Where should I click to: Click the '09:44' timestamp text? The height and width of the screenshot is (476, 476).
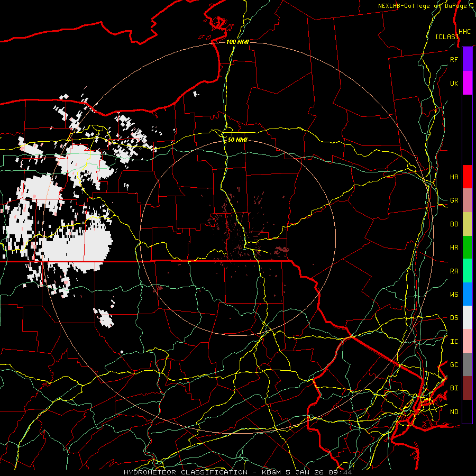tap(341, 472)
